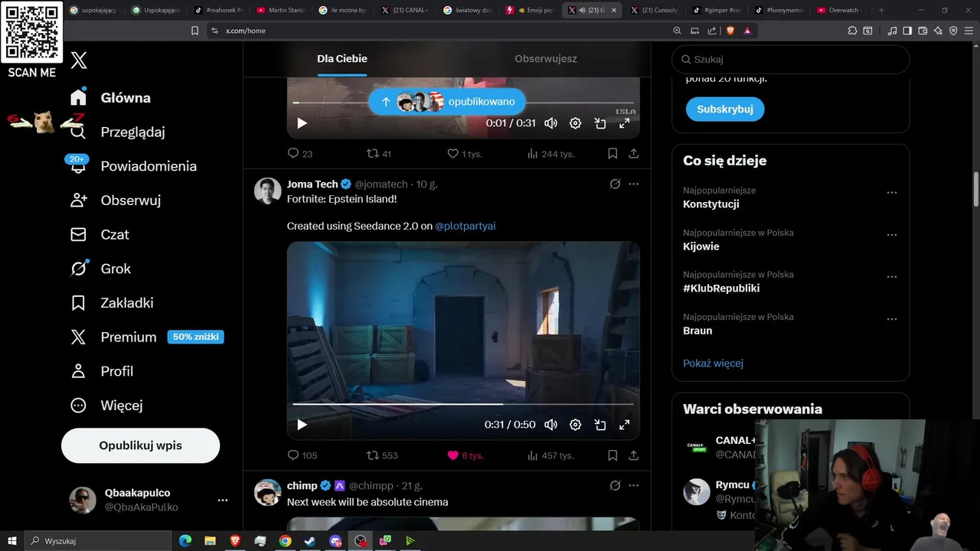Viewport: 980px width, 551px height.
Task: Reply to post with 23 comments
Action: (299, 153)
